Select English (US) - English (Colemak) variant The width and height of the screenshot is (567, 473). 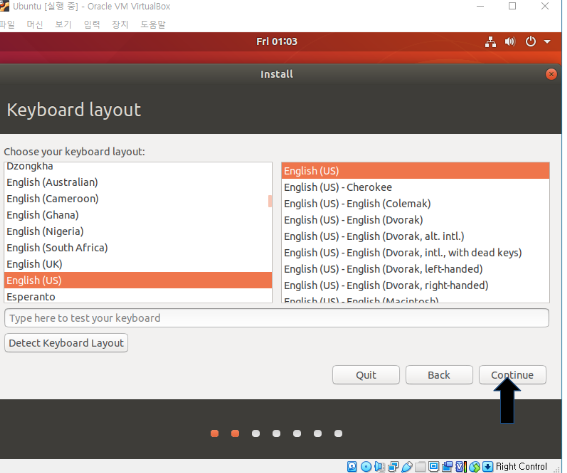coord(415,204)
